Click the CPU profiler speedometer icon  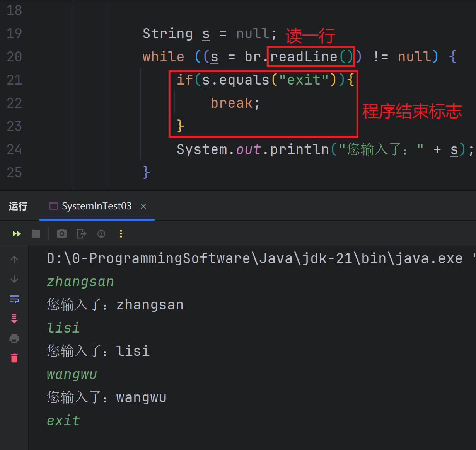point(101,233)
